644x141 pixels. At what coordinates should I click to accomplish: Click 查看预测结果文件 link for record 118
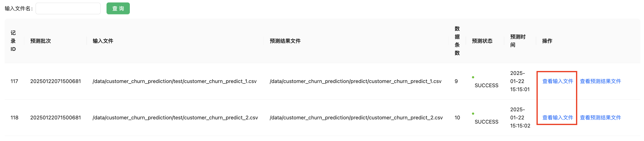point(600,117)
